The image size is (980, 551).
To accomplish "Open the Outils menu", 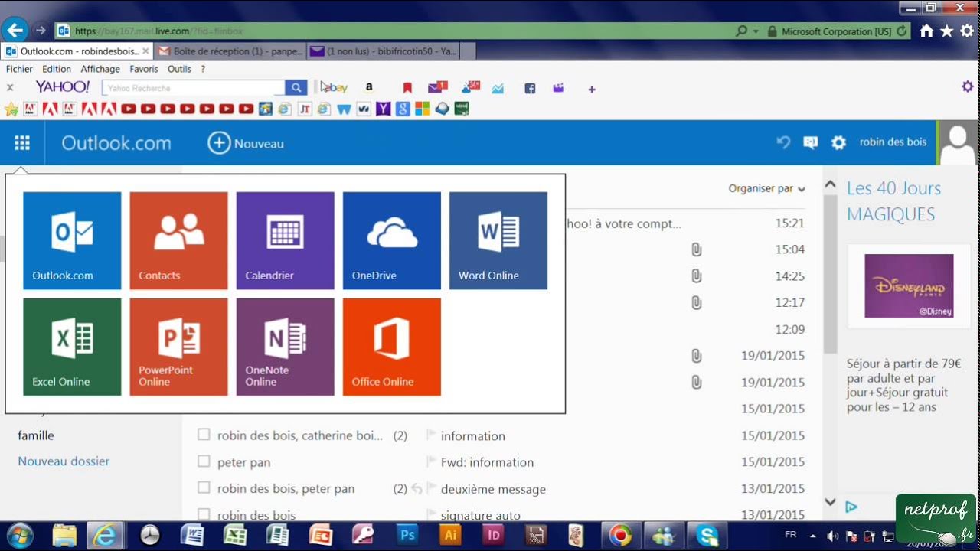I will [x=179, y=69].
